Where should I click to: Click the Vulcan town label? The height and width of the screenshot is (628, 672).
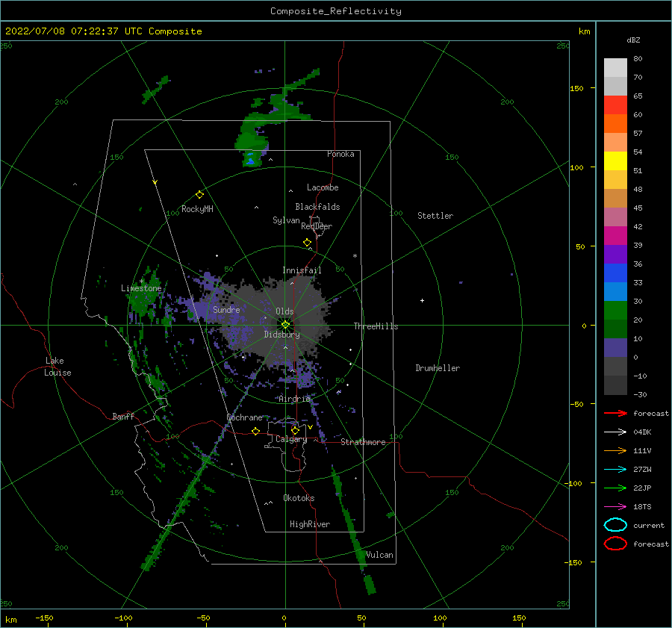click(x=379, y=555)
